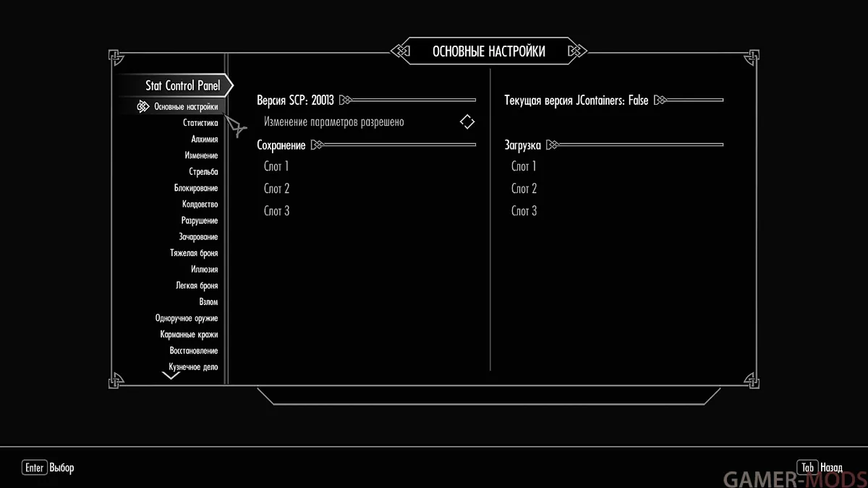The height and width of the screenshot is (488, 868).
Task: Open the Кузнечное дело skill page
Action: [x=193, y=367]
